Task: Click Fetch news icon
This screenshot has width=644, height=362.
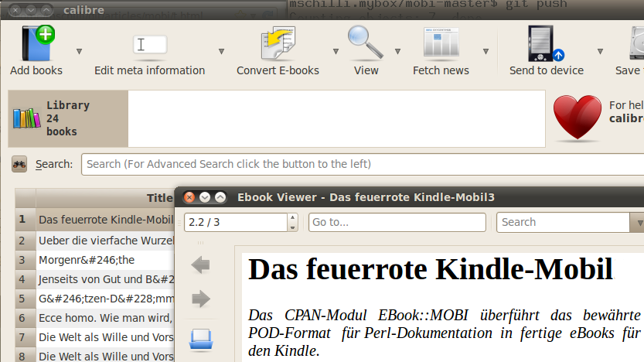Action: pos(441,43)
